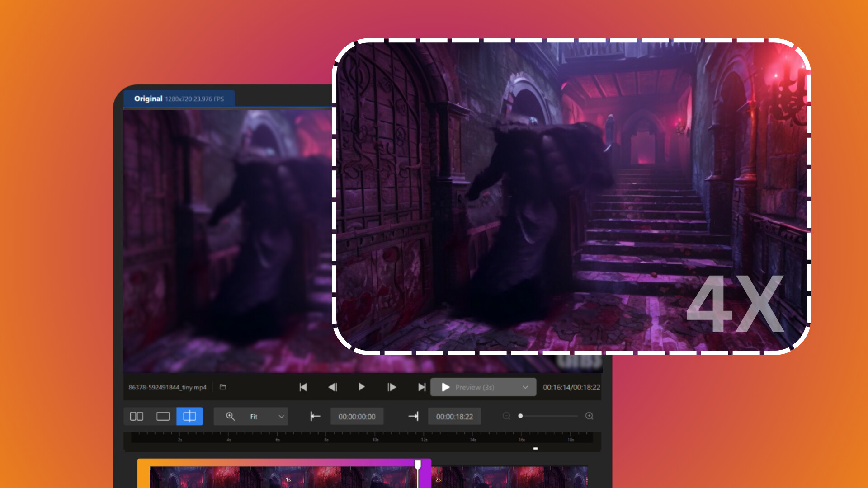Zoom in the timeline

[x=589, y=416]
